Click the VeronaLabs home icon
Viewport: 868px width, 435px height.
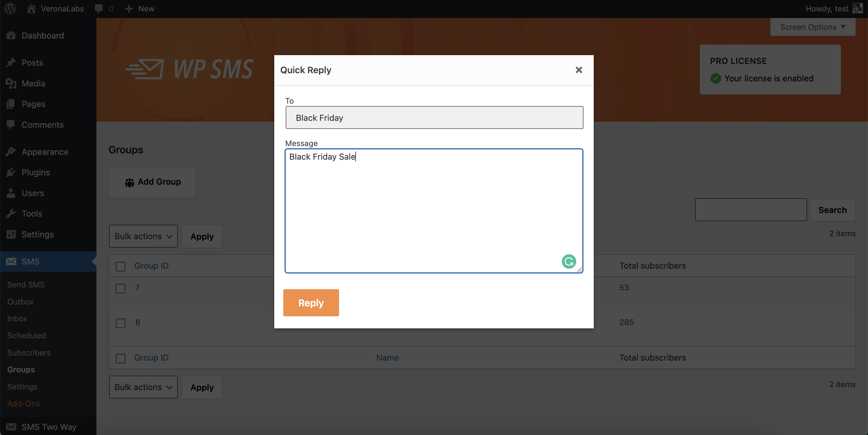(x=31, y=8)
